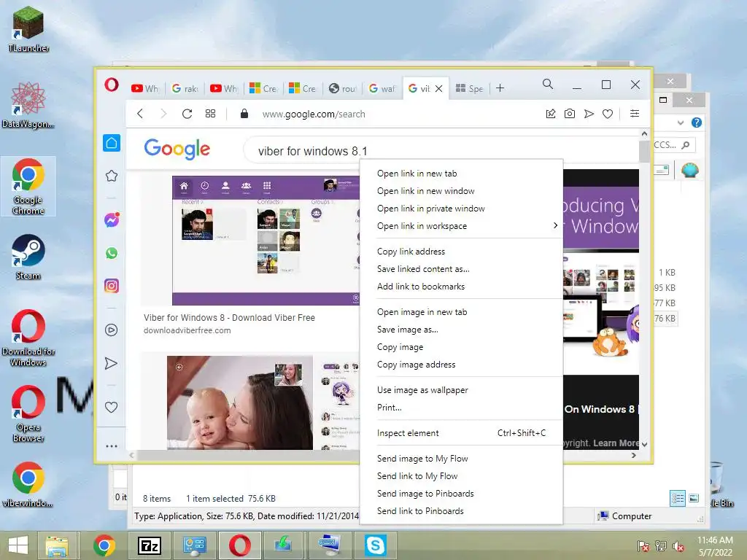Open DataWagon desktop shortcut

(28, 105)
